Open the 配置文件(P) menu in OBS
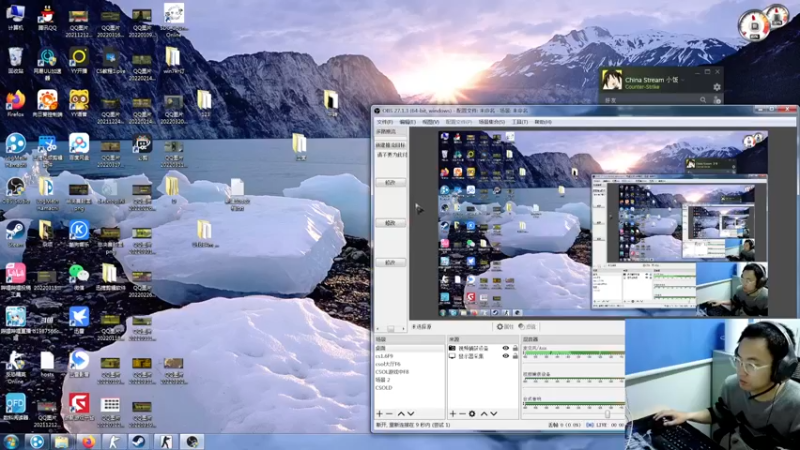This screenshot has height=450, width=800. (x=459, y=122)
